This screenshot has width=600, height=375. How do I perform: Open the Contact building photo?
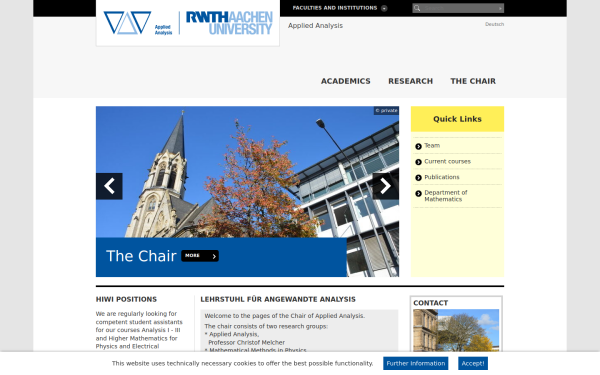[456, 330]
